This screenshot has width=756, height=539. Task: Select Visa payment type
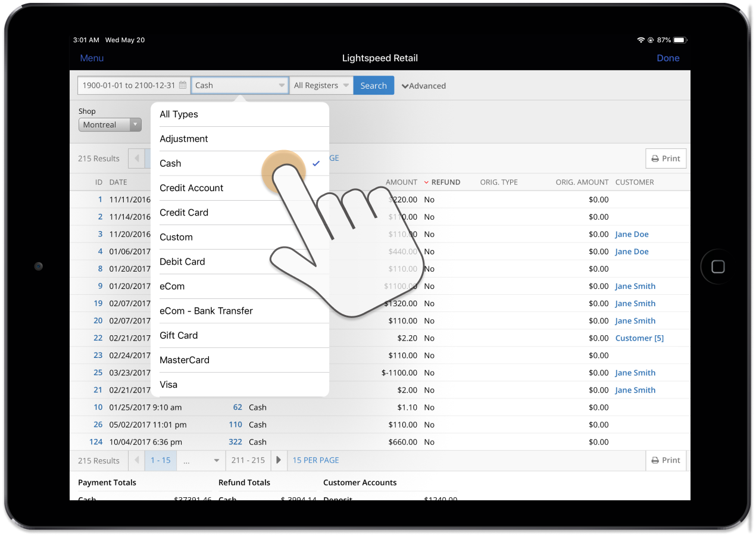240,385
